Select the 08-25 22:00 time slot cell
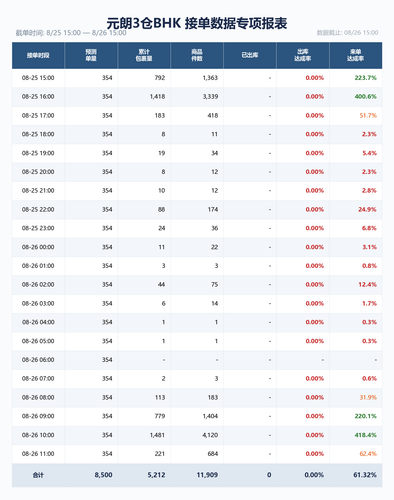This screenshot has height=500, width=394. 38,210
